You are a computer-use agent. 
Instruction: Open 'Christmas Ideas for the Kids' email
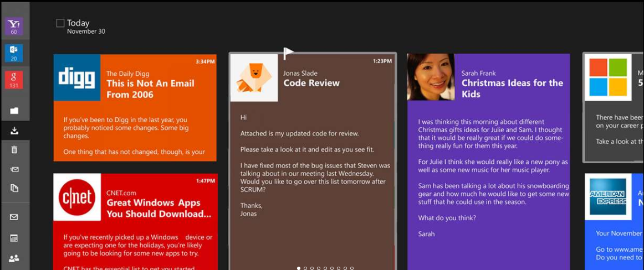point(512,88)
